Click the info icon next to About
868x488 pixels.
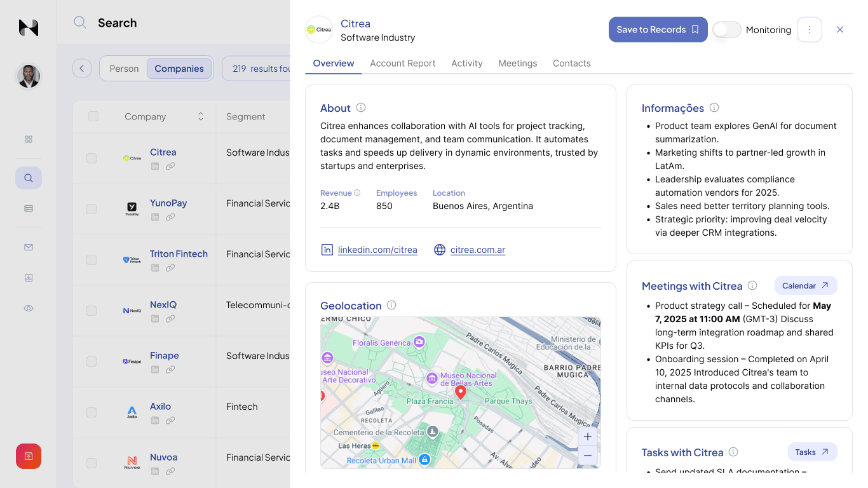(361, 108)
